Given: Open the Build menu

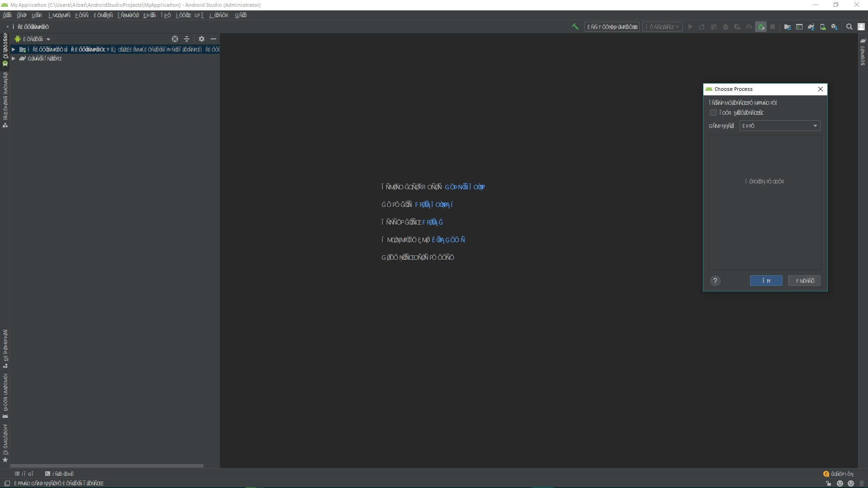Looking at the screenshot, I should pos(150,15).
